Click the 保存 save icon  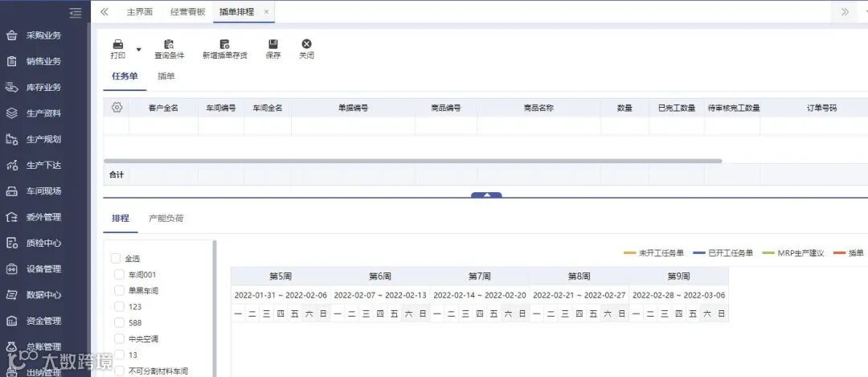point(273,44)
